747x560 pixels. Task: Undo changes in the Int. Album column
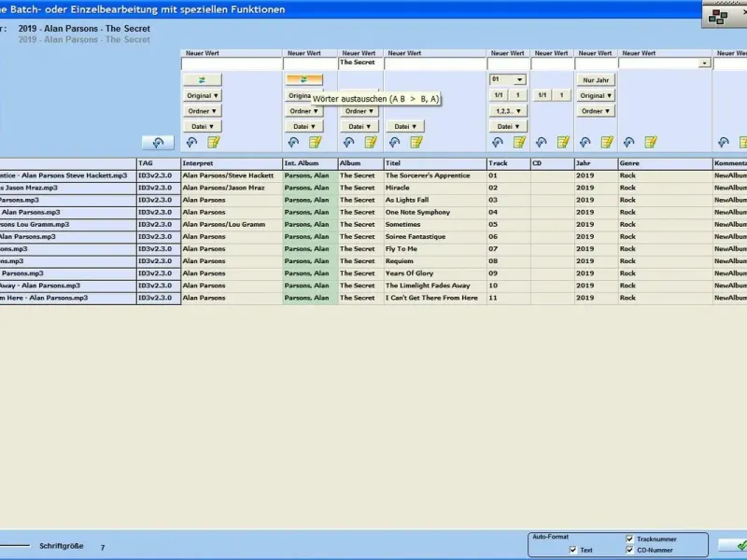pyautogui.click(x=293, y=142)
